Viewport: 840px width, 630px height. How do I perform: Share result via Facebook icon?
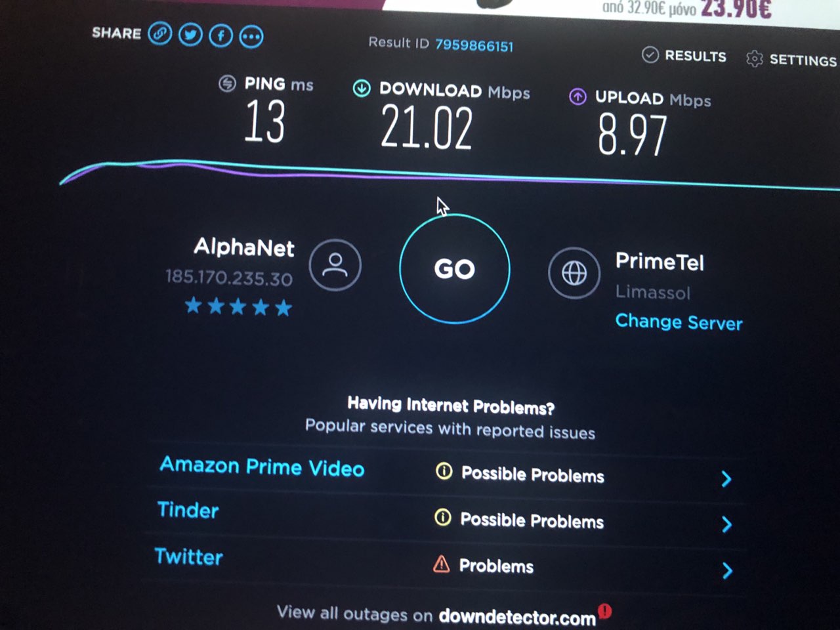click(220, 35)
